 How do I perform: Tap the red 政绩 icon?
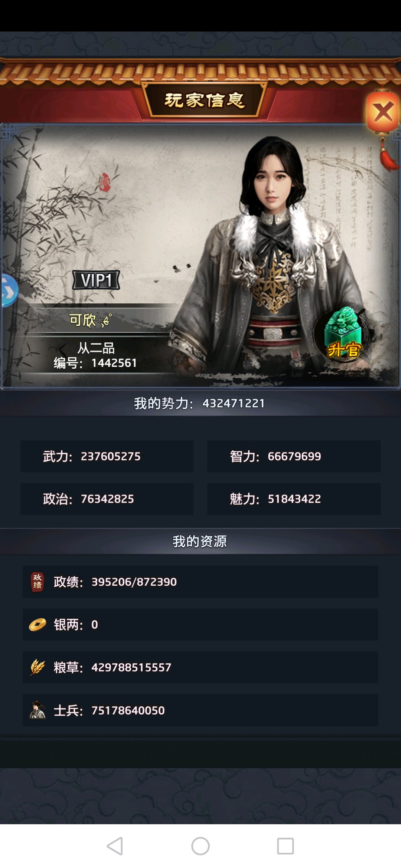(37, 582)
